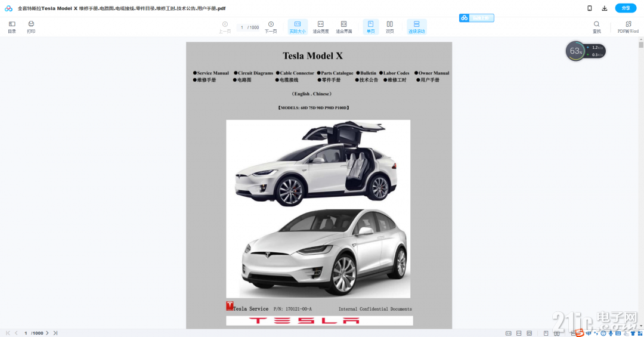
Task: Click the Internal Confidential Documents text
Action: 375,309
